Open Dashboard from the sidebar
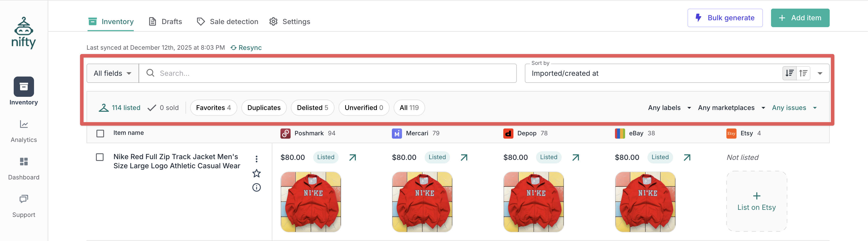The width and height of the screenshot is (868, 241). 24,168
